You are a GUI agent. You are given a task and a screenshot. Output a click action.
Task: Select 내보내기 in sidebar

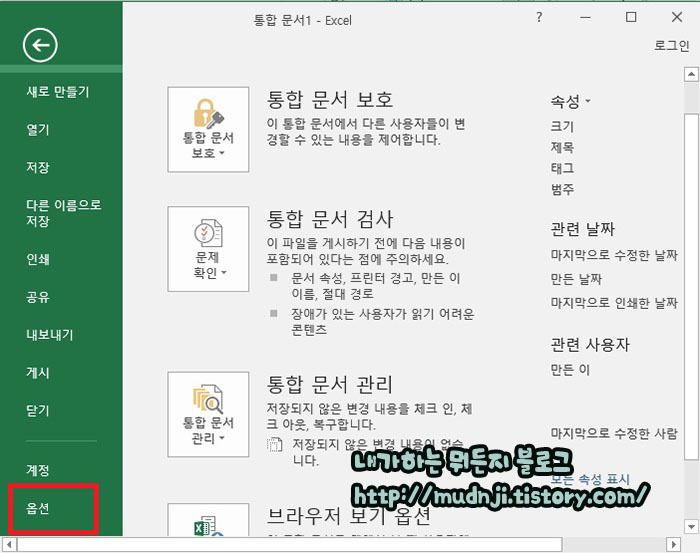click(50, 335)
